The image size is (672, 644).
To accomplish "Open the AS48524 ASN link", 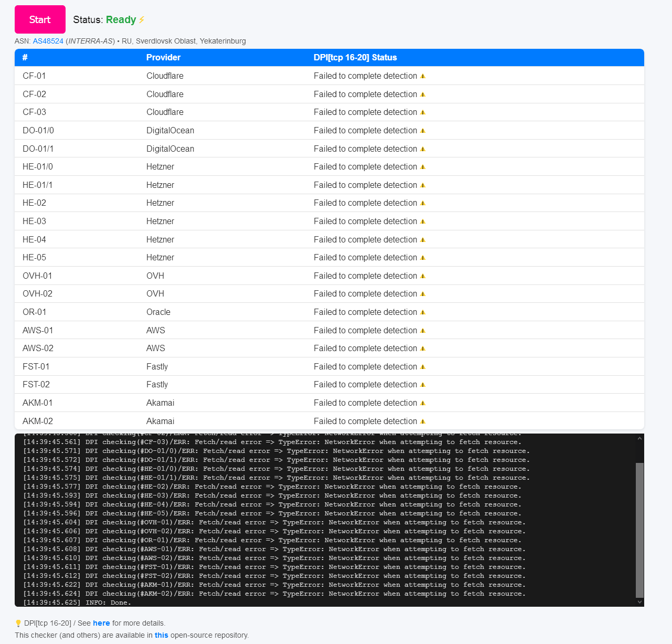I will pyautogui.click(x=48, y=41).
